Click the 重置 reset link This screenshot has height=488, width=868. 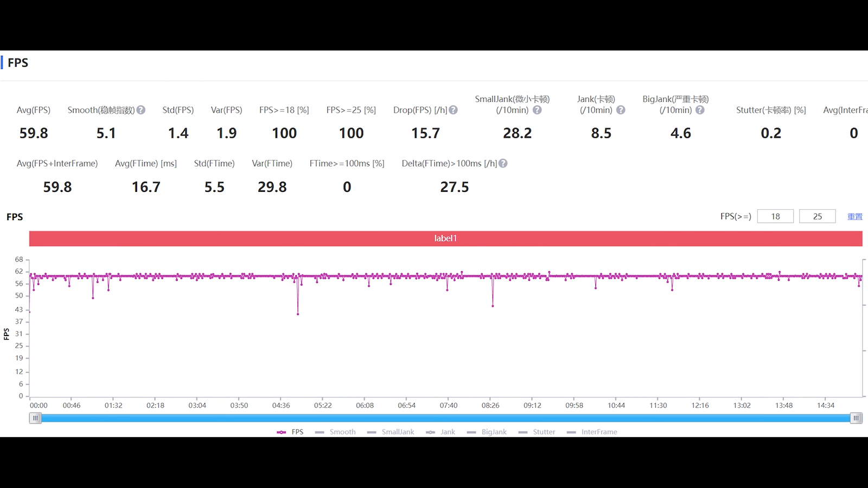855,216
